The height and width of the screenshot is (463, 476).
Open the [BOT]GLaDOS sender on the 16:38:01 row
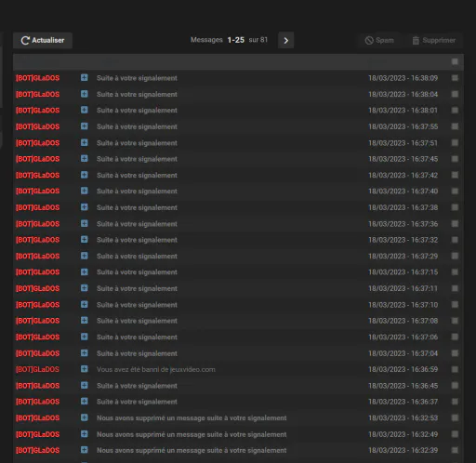(37, 111)
